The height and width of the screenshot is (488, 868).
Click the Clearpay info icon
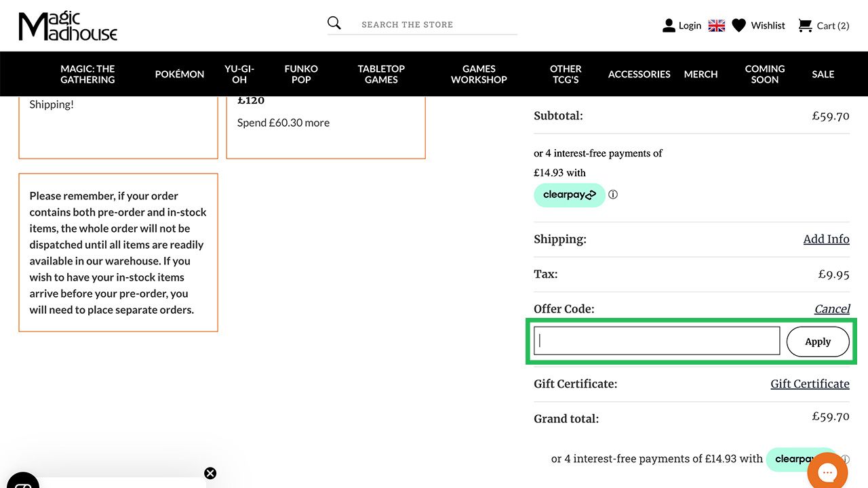click(613, 195)
